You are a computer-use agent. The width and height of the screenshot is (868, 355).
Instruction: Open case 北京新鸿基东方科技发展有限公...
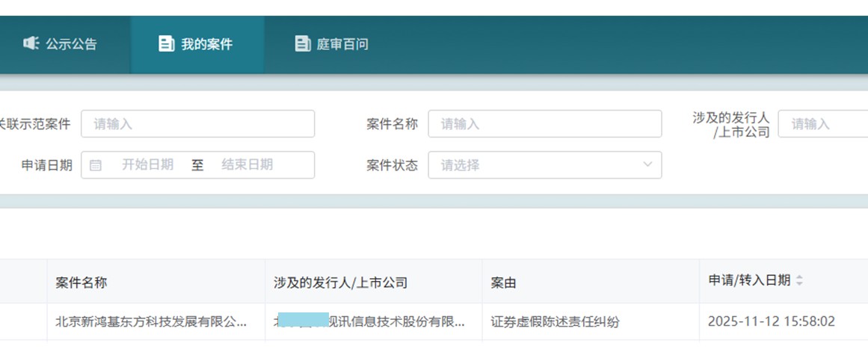(x=151, y=322)
